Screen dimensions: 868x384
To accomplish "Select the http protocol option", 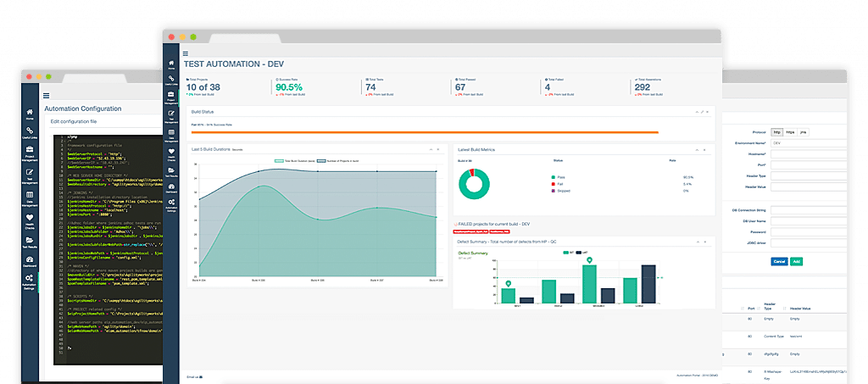I will tap(778, 132).
